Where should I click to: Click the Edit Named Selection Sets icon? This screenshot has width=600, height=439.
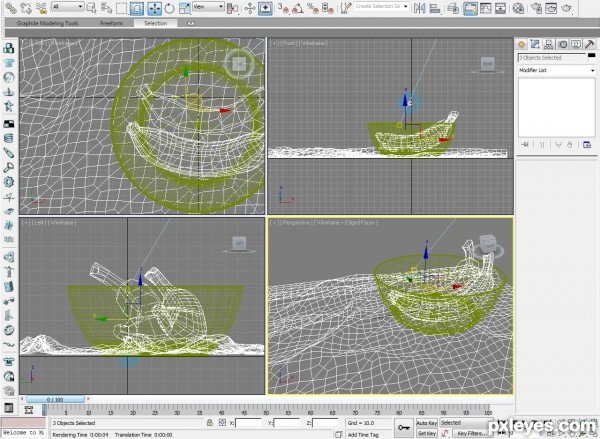pyautogui.click(x=346, y=8)
